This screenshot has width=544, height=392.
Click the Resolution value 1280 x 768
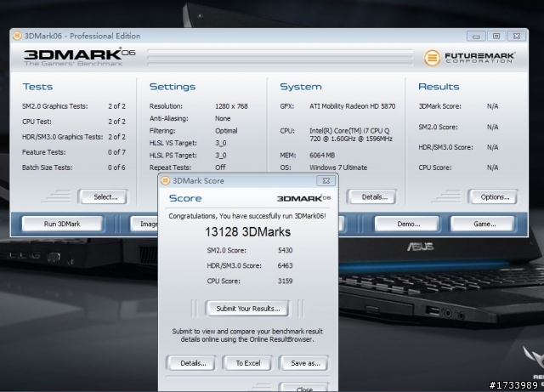[x=231, y=106]
